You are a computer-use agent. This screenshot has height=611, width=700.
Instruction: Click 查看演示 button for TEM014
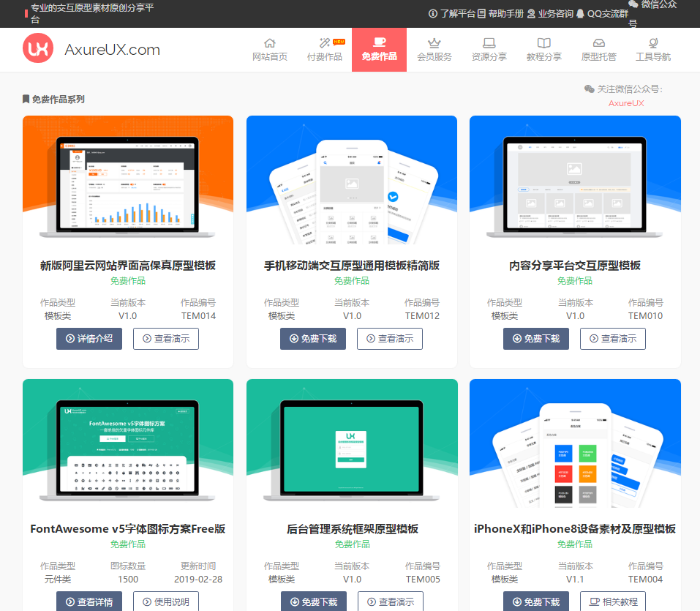(166, 339)
